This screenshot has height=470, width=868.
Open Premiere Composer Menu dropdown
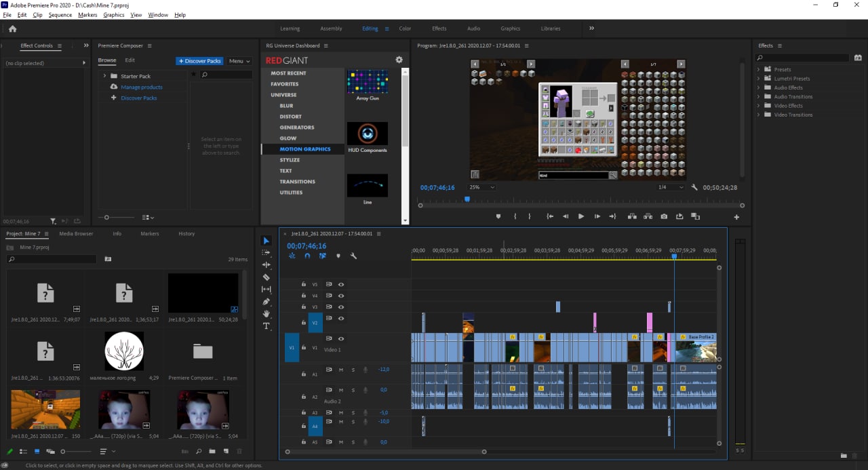pos(239,61)
